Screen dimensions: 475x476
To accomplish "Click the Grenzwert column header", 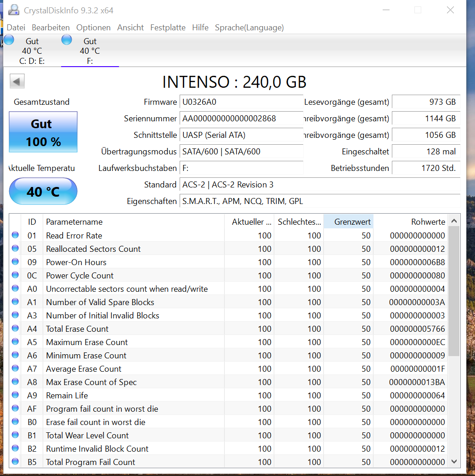I will coord(348,221).
